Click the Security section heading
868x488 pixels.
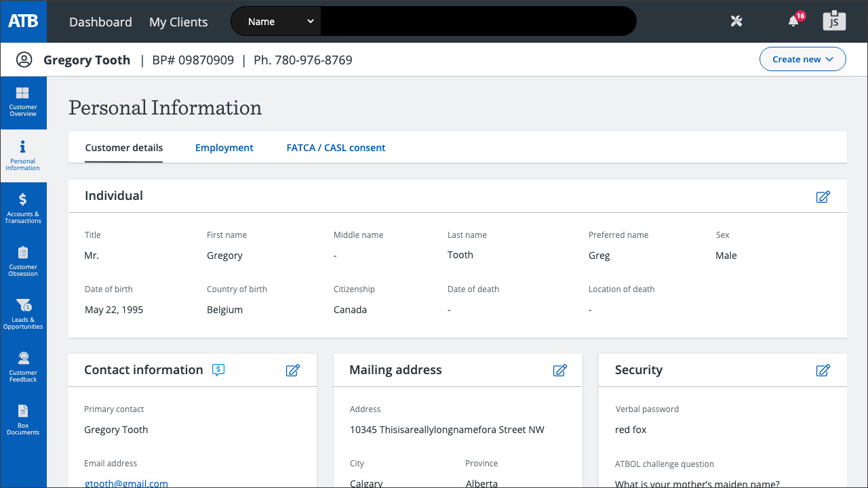639,370
